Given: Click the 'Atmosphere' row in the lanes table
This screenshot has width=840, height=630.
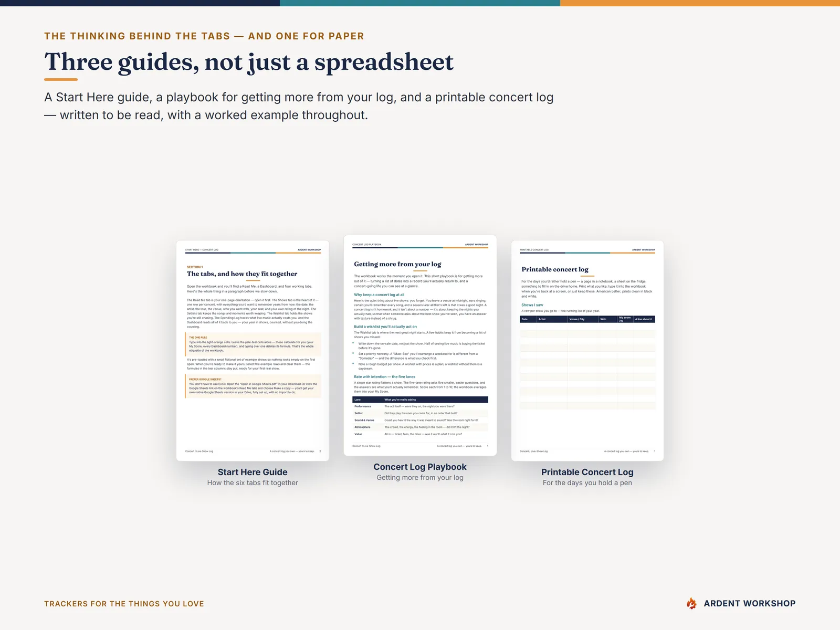Looking at the screenshot, I should [420, 427].
